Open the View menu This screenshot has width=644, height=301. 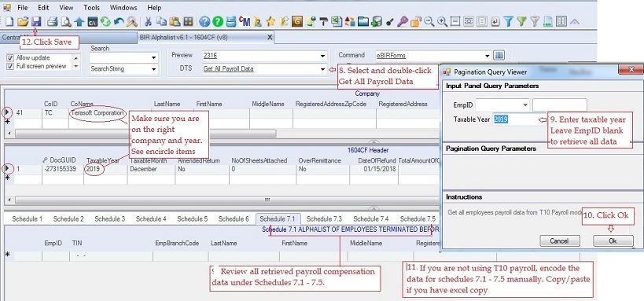click(66, 7)
